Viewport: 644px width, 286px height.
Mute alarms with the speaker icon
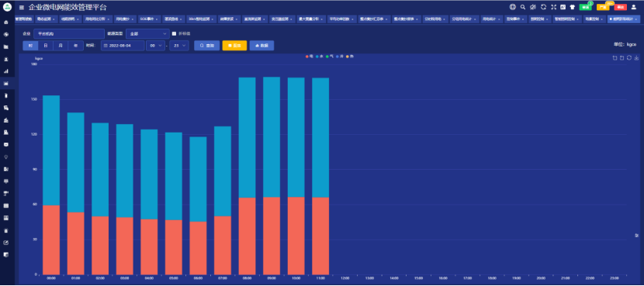(x=533, y=7)
